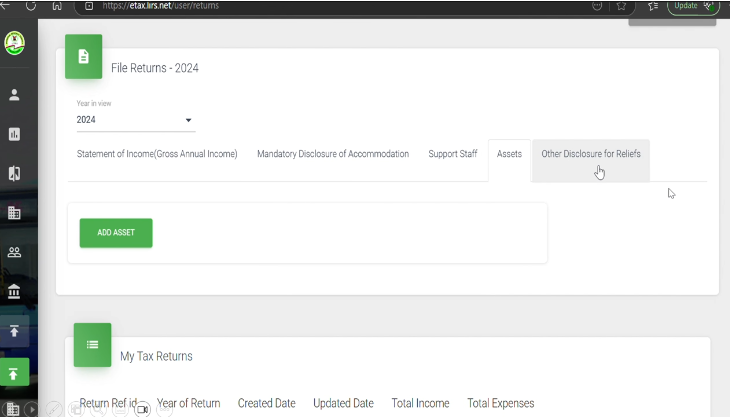Viewport: 730px width, 417px height.
Task: Open the profile person icon in sidebar
Action: point(14,95)
